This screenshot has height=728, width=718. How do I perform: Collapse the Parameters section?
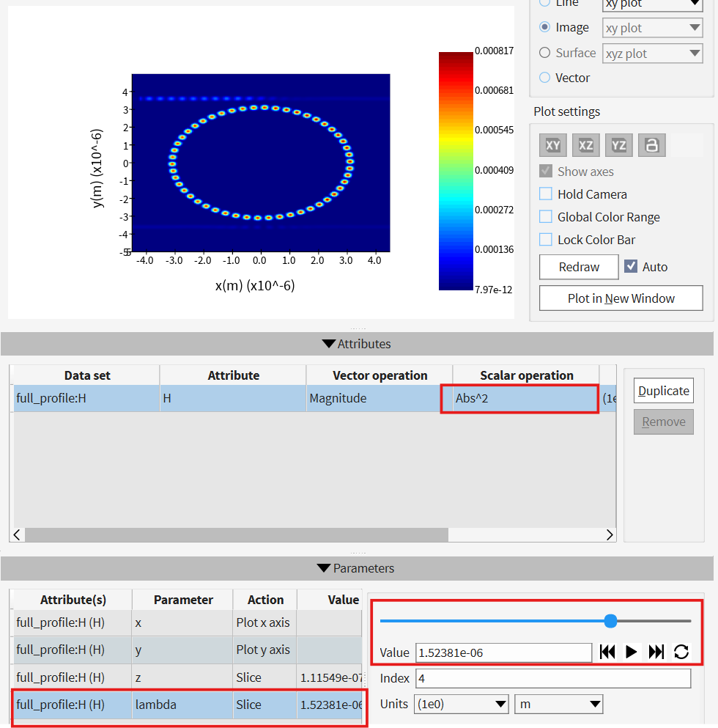point(357,568)
